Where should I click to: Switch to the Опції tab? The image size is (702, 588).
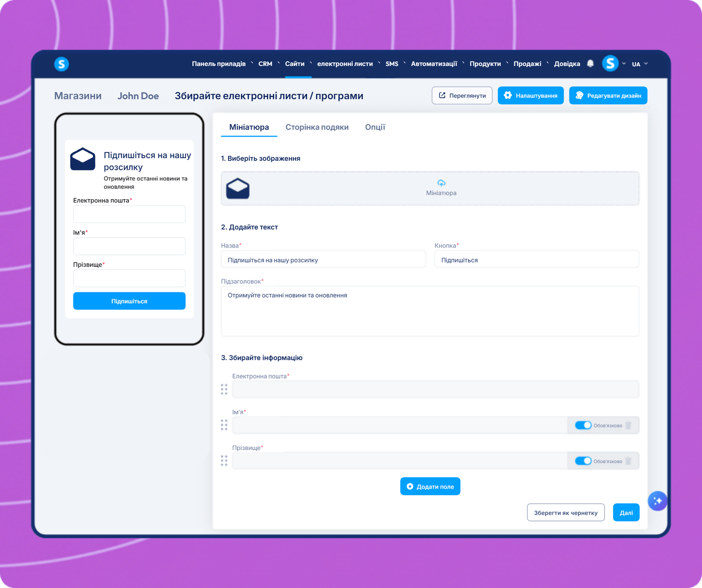pos(375,127)
